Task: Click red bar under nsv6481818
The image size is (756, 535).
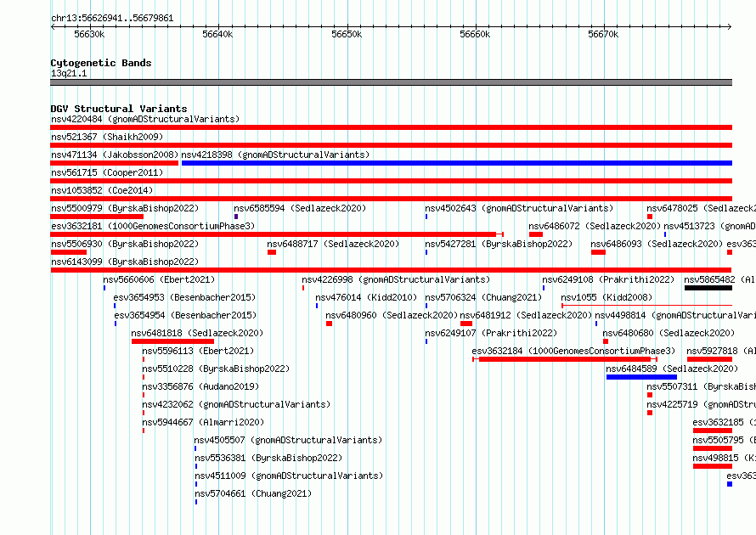Action: (x=172, y=341)
